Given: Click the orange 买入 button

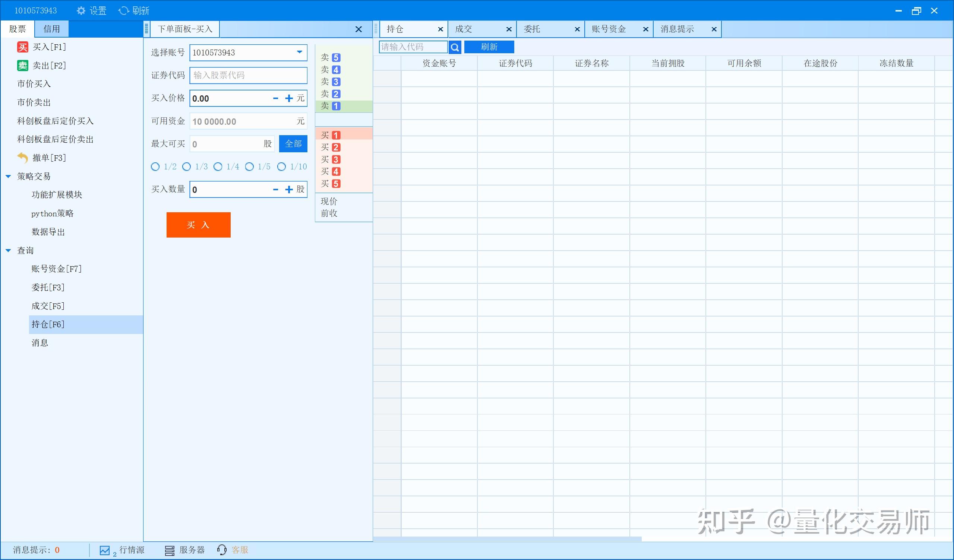Looking at the screenshot, I should [x=198, y=225].
